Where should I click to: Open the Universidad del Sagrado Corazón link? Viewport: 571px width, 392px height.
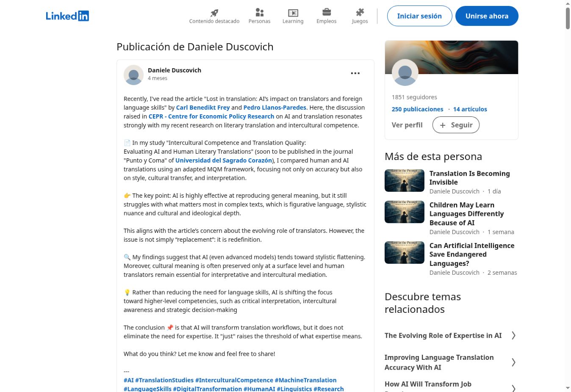tap(224, 160)
